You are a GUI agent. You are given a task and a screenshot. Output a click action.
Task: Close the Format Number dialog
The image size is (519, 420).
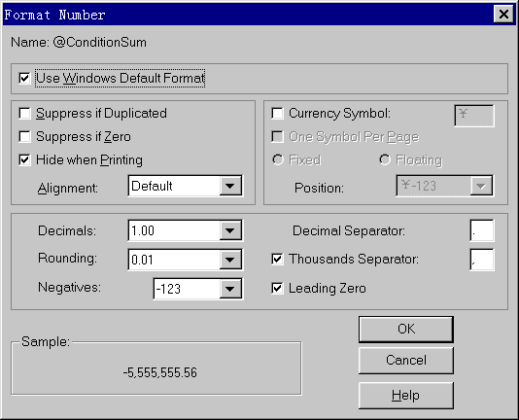503,15
